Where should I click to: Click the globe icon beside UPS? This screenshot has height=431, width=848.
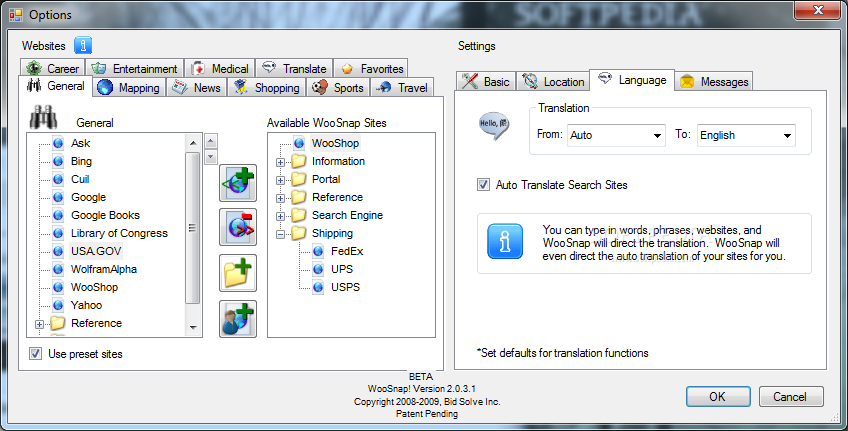pos(319,269)
